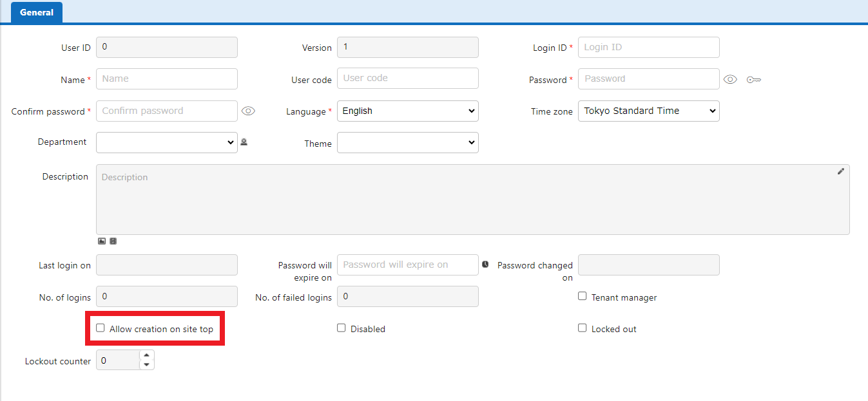This screenshot has height=401, width=868.
Task: Tick the Disabled checkbox
Action: coord(342,328)
